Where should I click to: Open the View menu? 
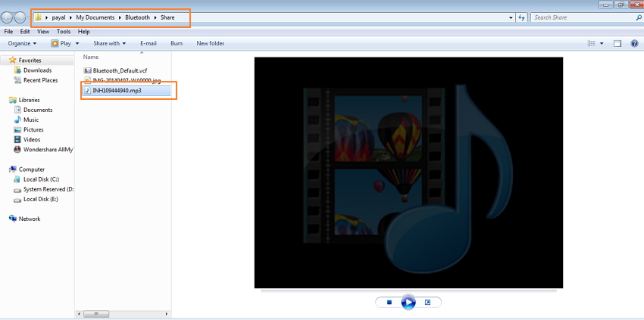coord(43,32)
